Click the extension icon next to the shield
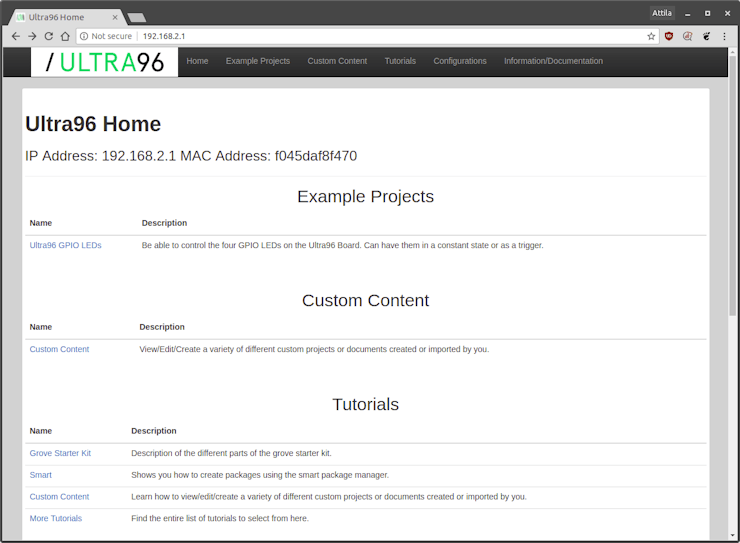Screen dimensions: 740x543 688,36
